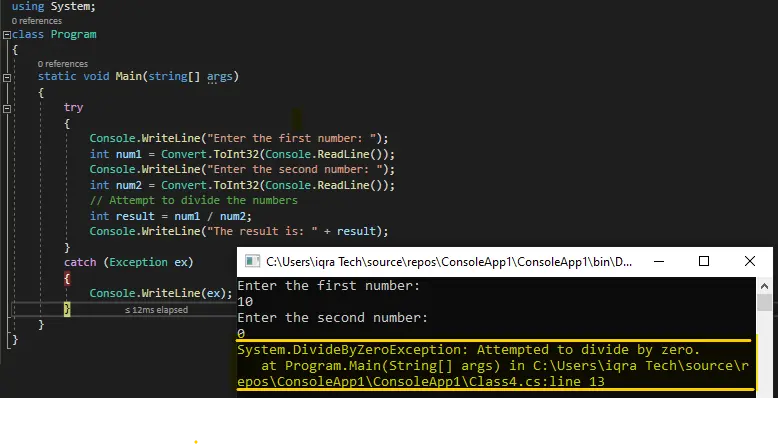Collapse the class Program code block
The image size is (778, 444).
tap(7, 34)
